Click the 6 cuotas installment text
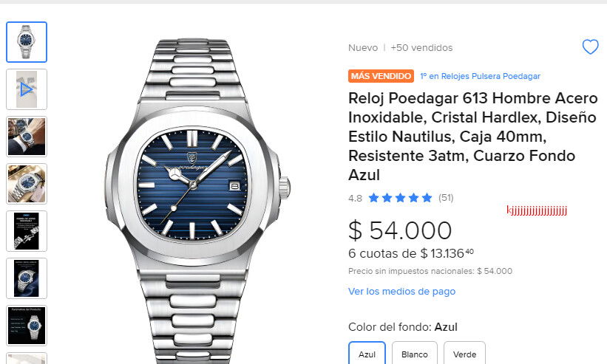The height and width of the screenshot is (364, 607). [x=411, y=253]
